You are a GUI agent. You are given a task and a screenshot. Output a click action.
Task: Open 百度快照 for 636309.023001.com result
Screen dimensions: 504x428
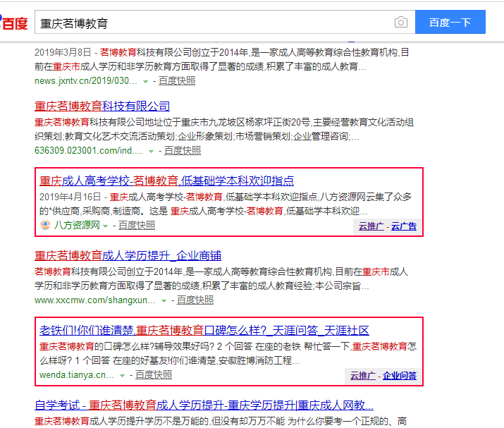click(183, 150)
